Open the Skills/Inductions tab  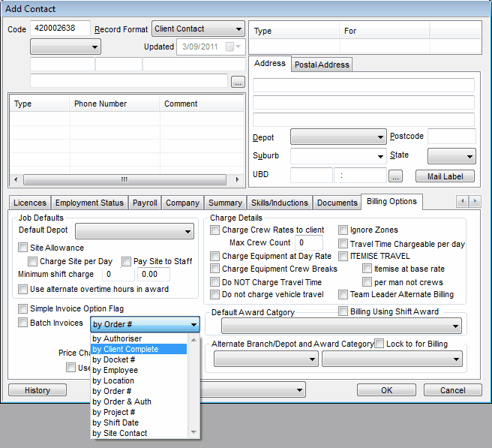coord(278,203)
